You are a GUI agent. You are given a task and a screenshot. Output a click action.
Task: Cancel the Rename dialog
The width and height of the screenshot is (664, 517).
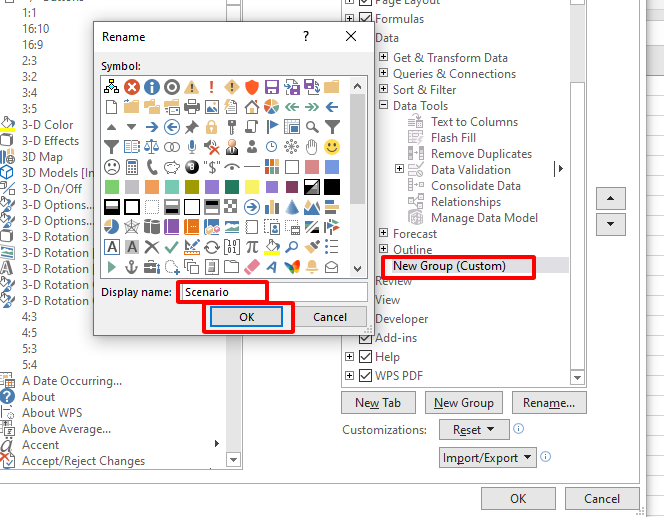coord(330,317)
